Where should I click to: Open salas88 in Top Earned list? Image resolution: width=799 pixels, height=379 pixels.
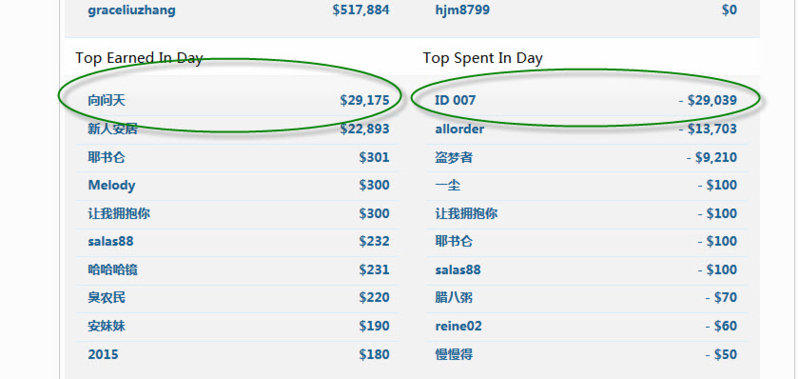tap(111, 241)
